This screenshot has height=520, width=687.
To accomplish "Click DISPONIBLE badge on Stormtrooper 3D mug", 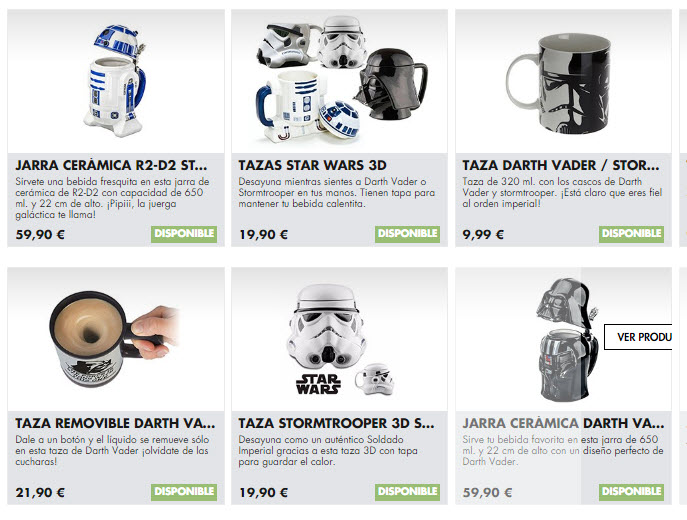I will click(x=407, y=492).
